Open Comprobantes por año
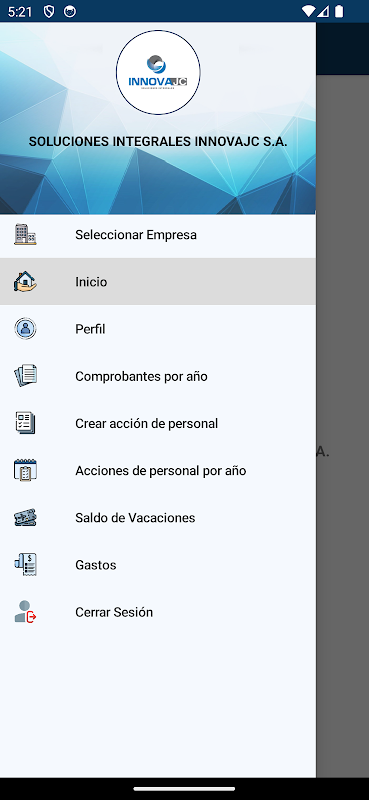Viewport: 369px width, 800px height. (x=158, y=376)
